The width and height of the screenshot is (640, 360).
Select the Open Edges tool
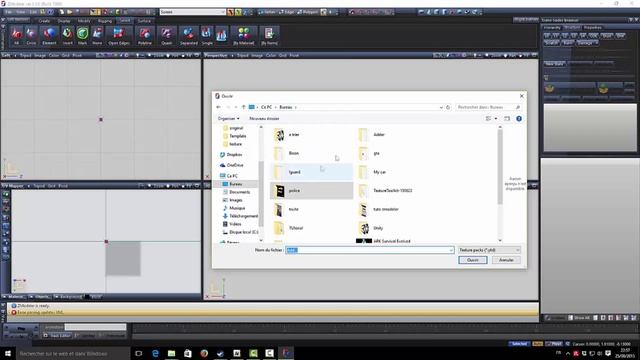pos(119,36)
